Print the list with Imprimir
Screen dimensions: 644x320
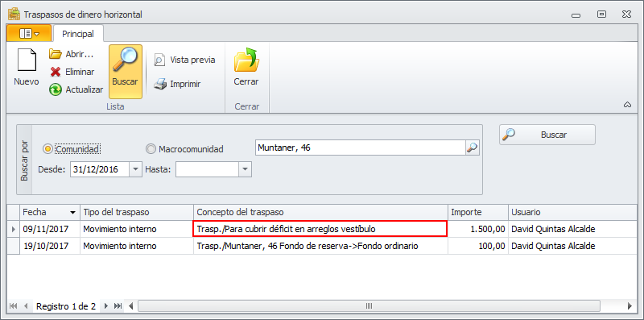tap(177, 85)
